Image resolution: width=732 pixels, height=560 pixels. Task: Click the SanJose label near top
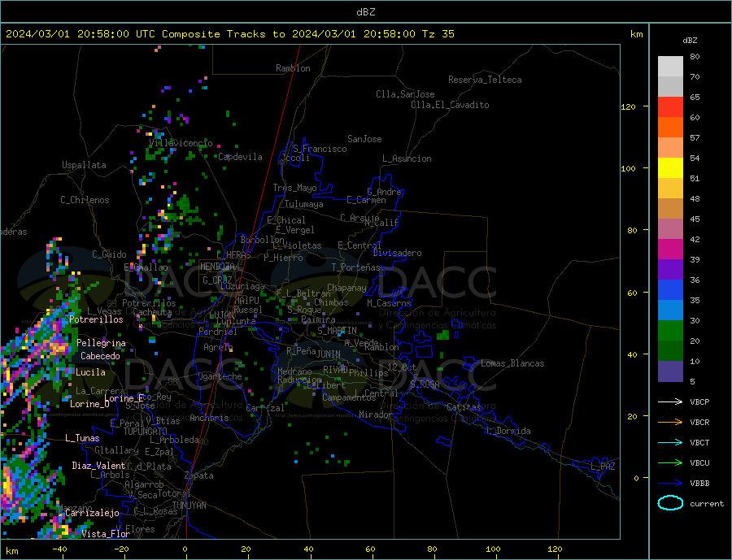(364, 139)
